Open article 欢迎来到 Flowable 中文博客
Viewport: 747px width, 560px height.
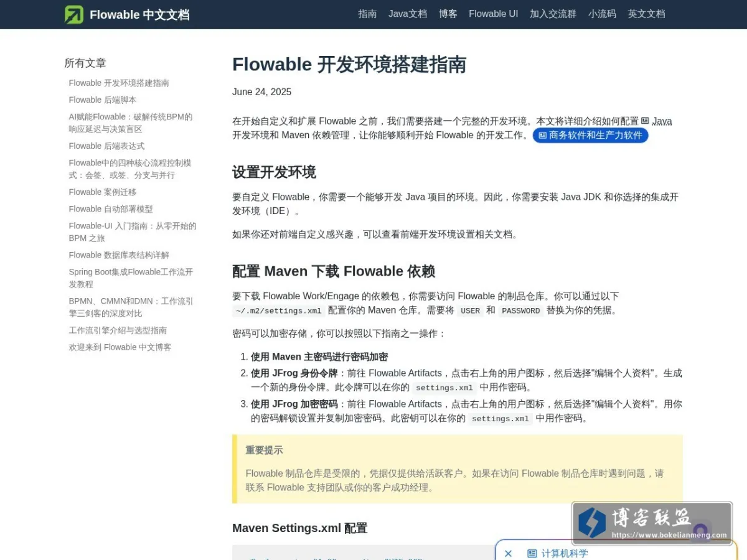120,347
